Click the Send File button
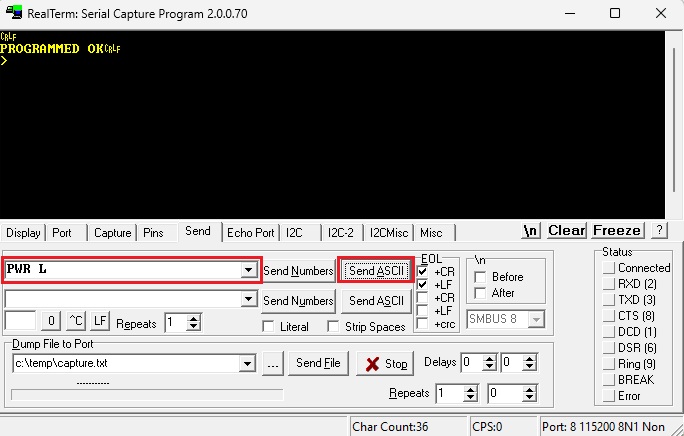The image size is (684, 436). 318,363
